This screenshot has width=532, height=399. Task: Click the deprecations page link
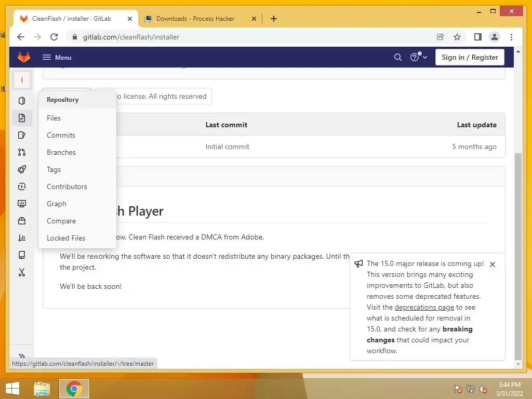tap(424, 307)
